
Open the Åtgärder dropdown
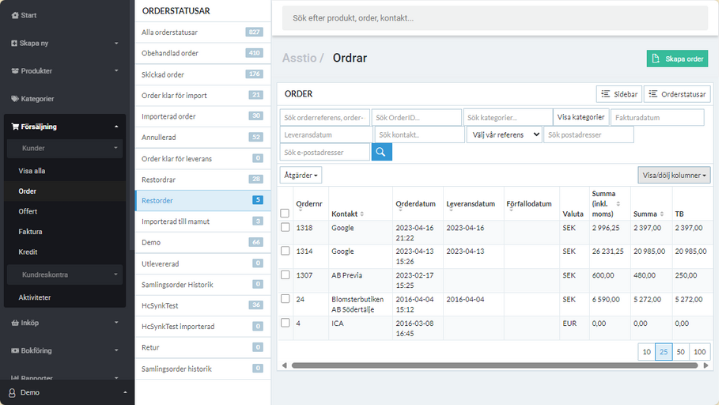(301, 175)
